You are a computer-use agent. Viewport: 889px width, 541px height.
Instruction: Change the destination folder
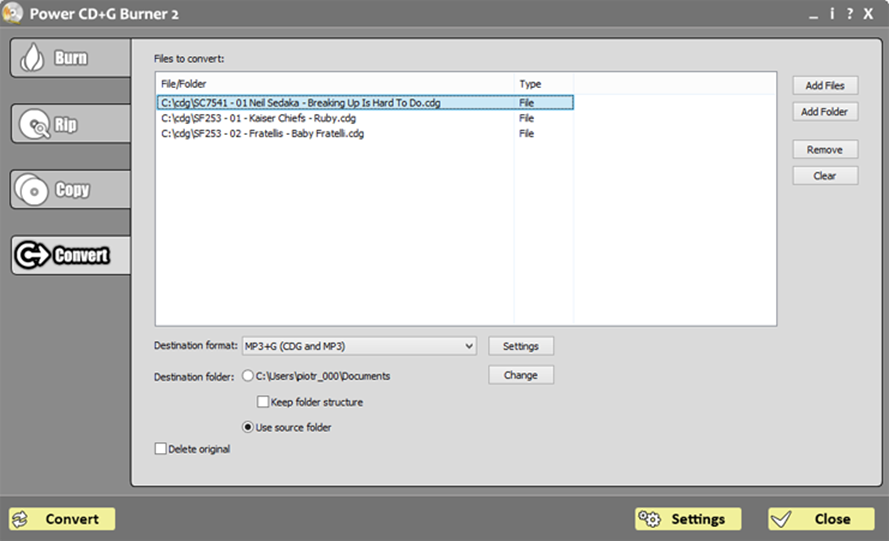(x=520, y=375)
